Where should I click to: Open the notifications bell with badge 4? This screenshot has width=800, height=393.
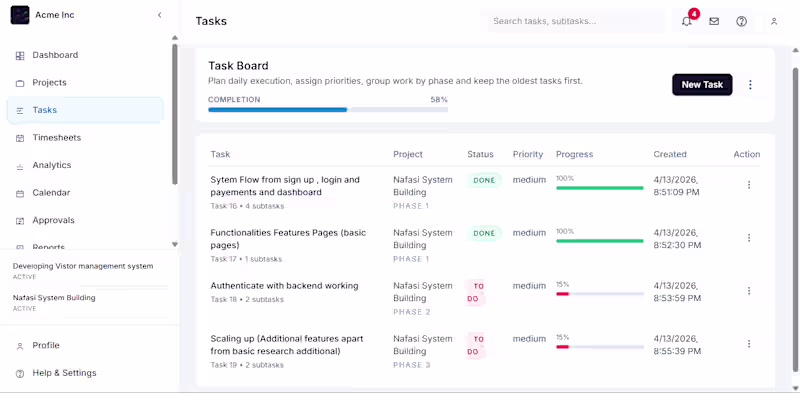coord(687,21)
